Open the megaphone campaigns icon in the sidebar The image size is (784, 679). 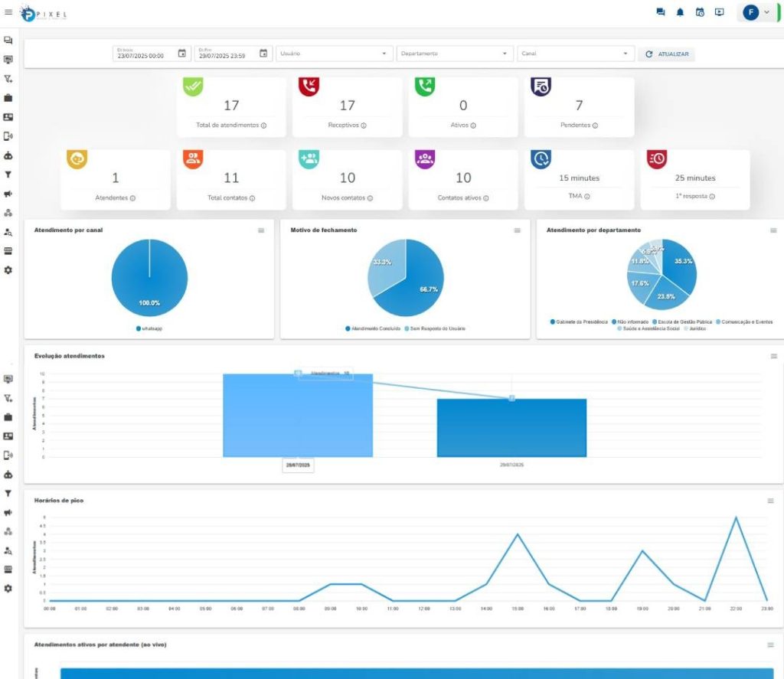pos(8,194)
